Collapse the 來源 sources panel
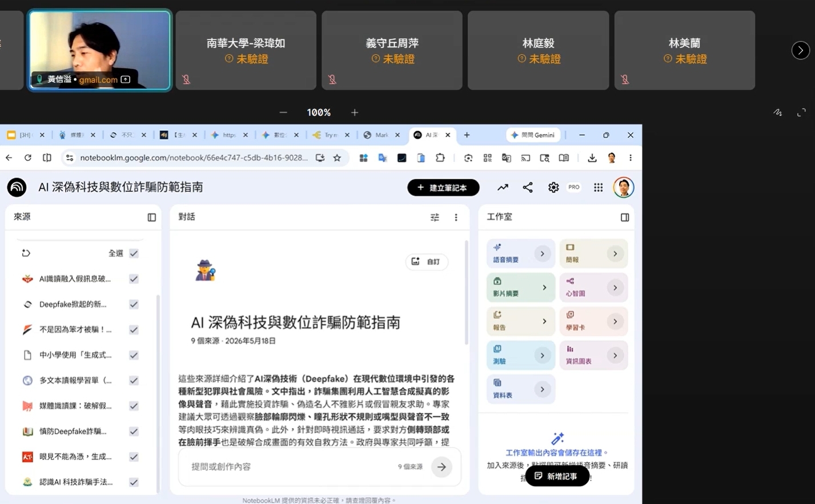 (151, 217)
